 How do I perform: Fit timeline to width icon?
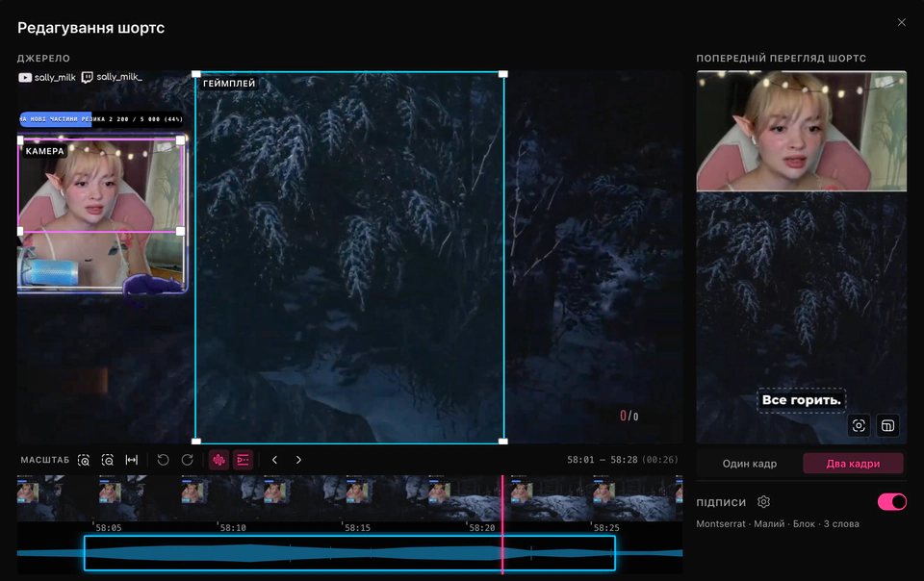point(132,460)
